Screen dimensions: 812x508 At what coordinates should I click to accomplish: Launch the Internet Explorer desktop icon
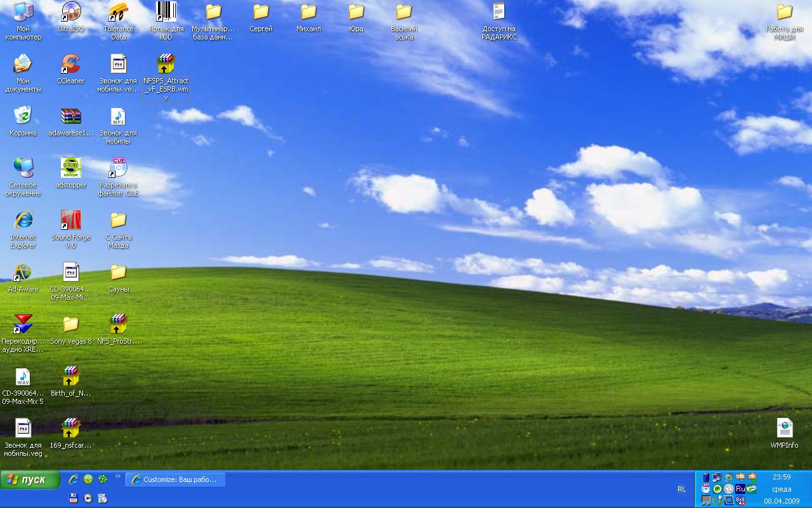tap(23, 229)
